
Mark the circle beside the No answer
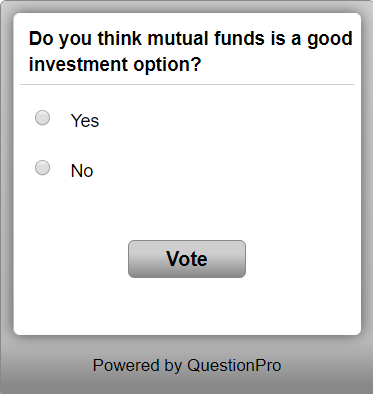click(42, 168)
